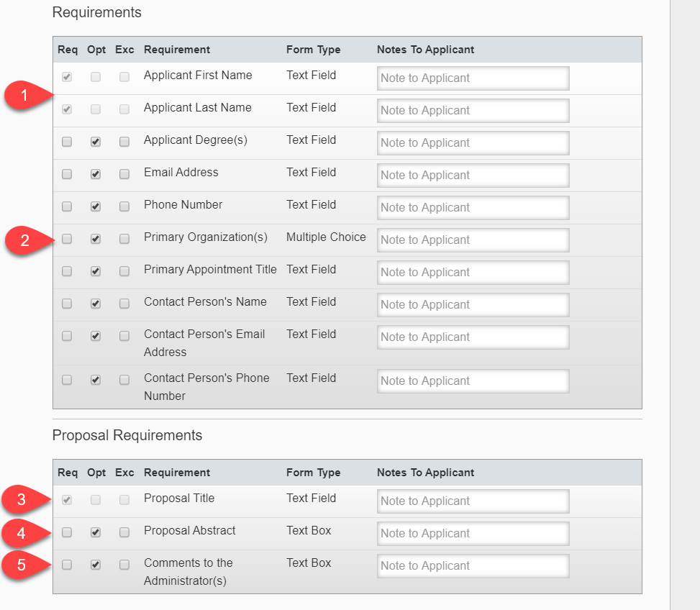
Task: Check Req for Contact Person's Email Address
Action: point(67,336)
